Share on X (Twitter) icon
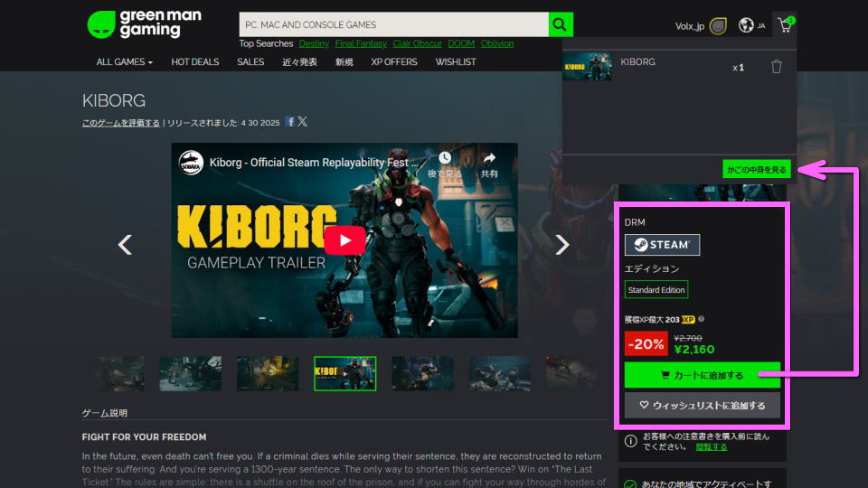Viewport: 868px width, 488px height. (x=302, y=121)
